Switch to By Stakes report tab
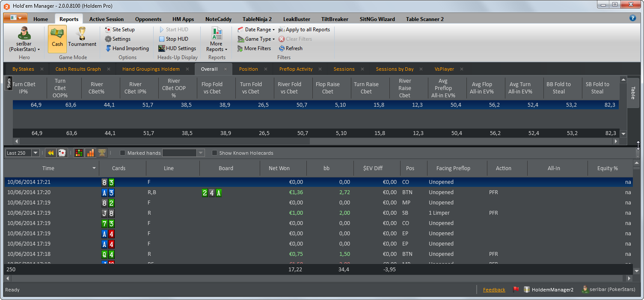The width and height of the screenshot is (644, 300). click(23, 69)
